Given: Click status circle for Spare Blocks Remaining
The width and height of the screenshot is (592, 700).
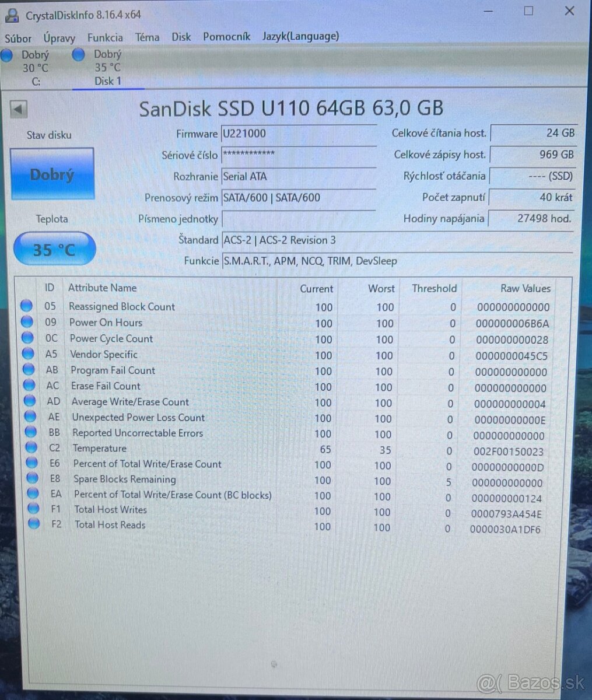Looking at the screenshot, I should [33, 478].
